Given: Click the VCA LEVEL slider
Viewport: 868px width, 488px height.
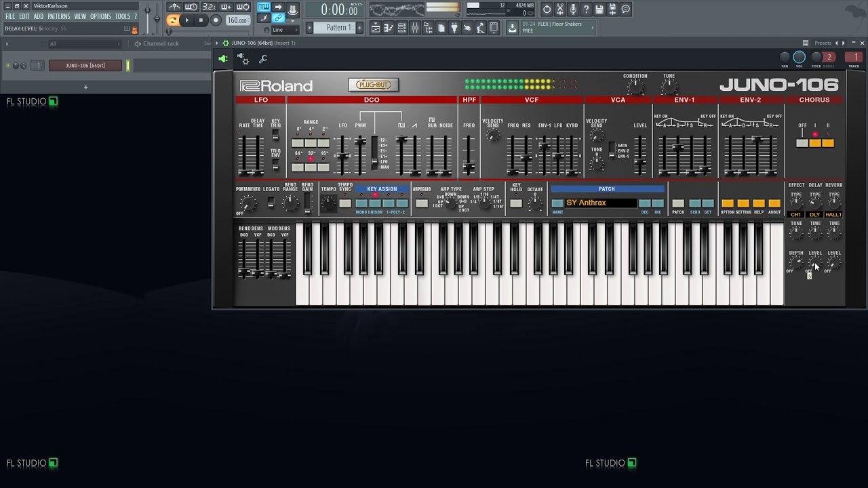Looking at the screenshot, I should point(639,155).
